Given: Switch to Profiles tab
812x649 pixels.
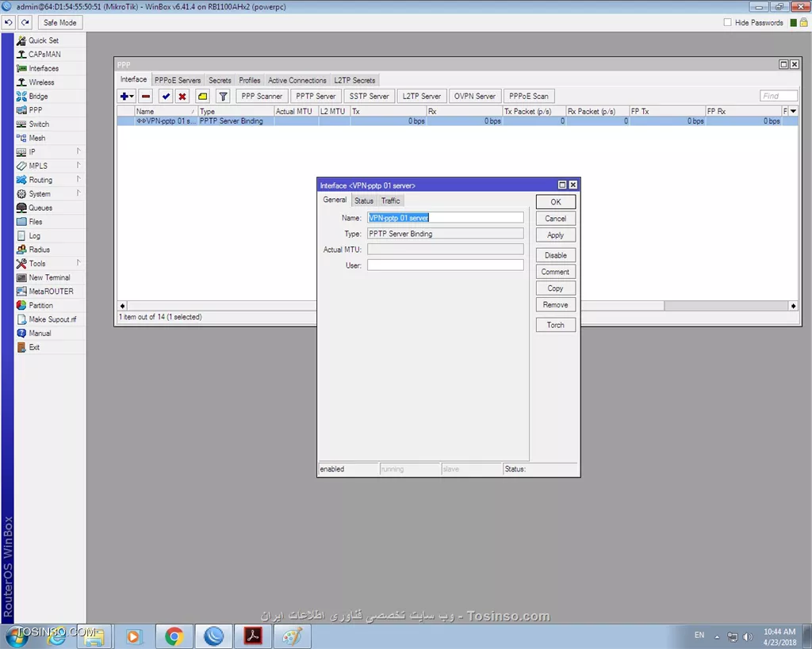Looking at the screenshot, I should pos(250,80).
